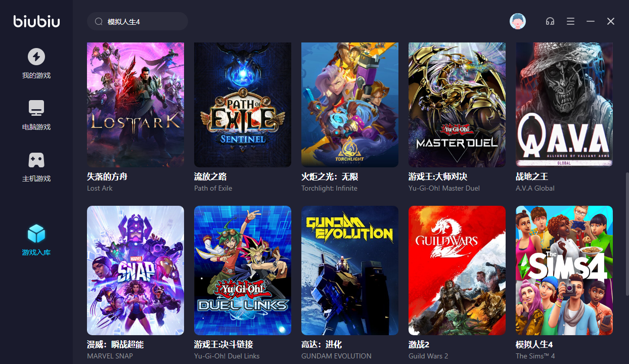Click the biubiu logo

(36, 21)
